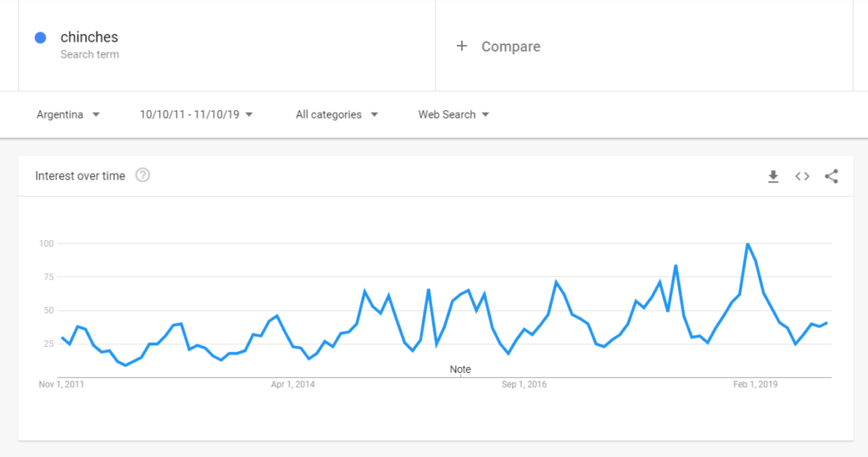Viewport: 868px width, 457px height.
Task: Click the Sep 1, 2016 axis label
Action: tap(524, 384)
